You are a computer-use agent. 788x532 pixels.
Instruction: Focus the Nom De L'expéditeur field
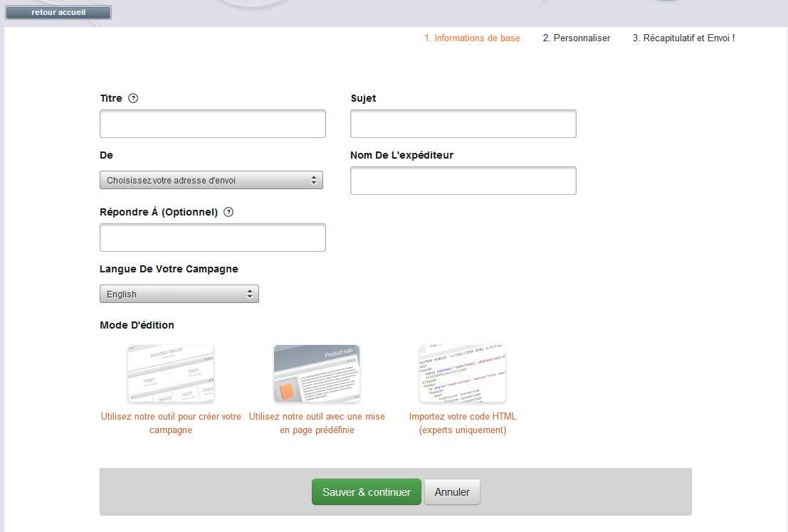click(463, 181)
